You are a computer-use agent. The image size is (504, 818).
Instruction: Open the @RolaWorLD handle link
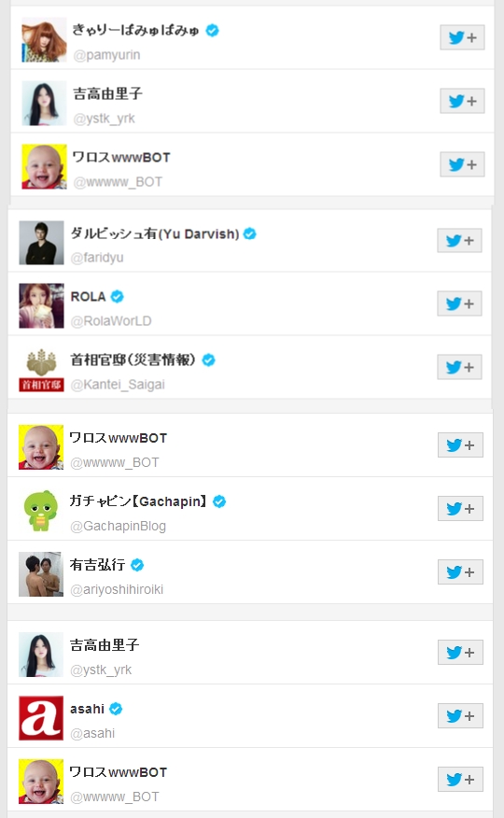[x=111, y=321]
